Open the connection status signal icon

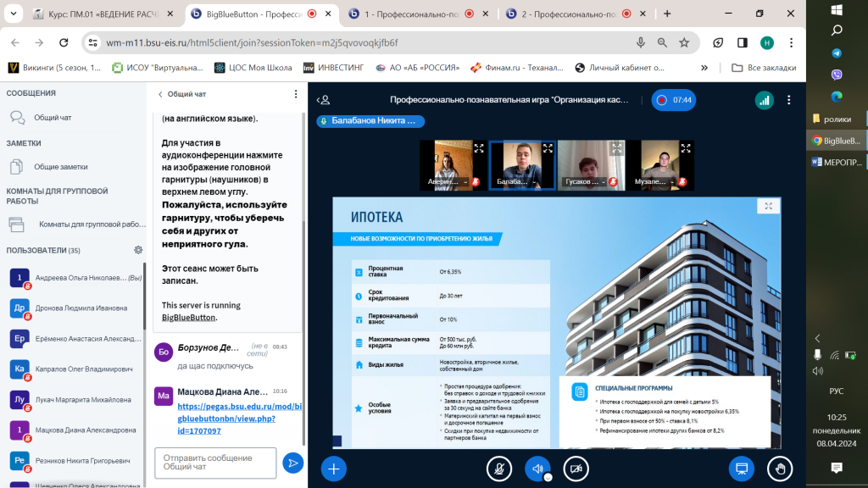coord(765,100)
